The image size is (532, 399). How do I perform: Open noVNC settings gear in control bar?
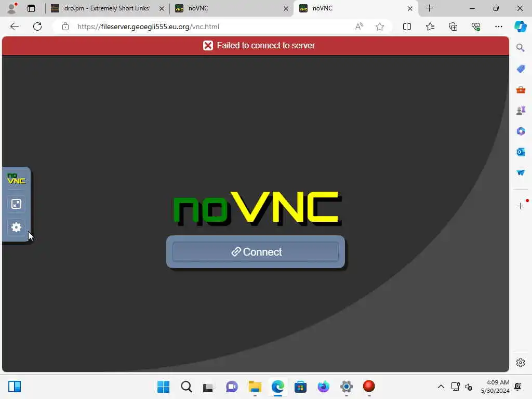(16, 227)
